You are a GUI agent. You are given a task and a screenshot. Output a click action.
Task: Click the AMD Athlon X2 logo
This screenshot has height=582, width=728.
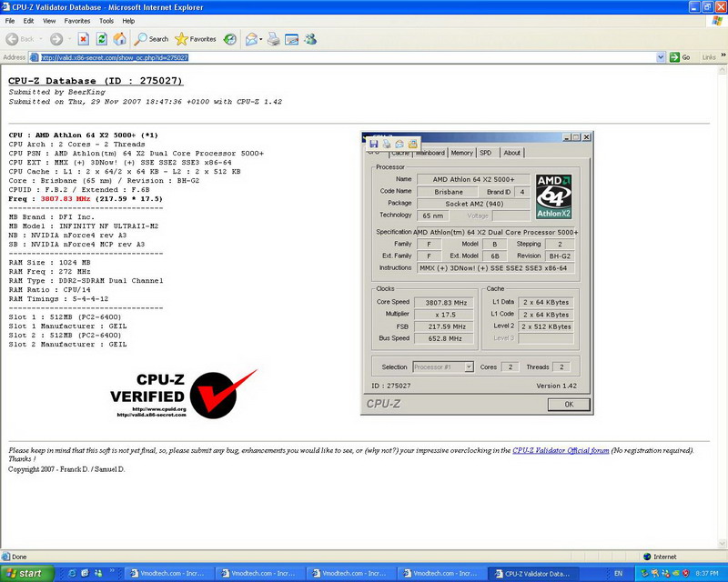553,196
